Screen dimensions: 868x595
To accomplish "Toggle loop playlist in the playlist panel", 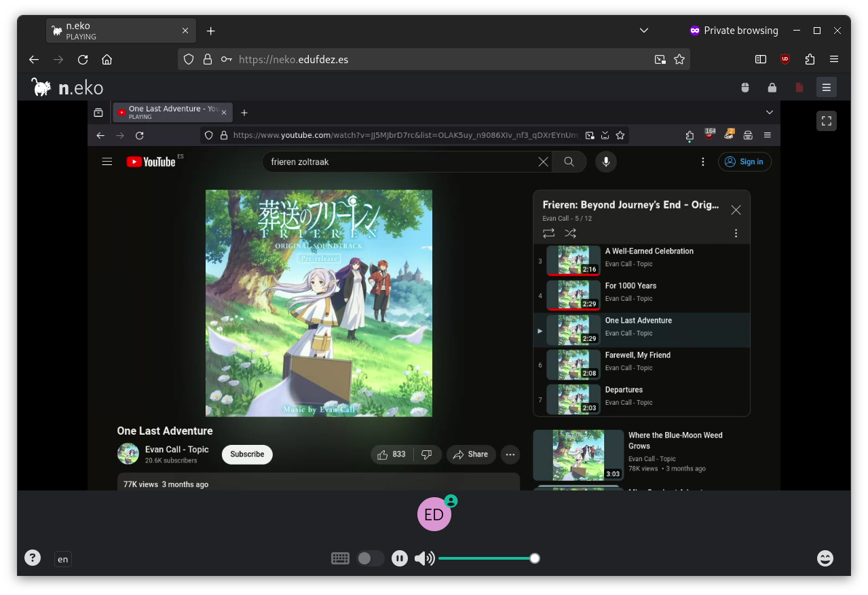I will coord(548,233).
